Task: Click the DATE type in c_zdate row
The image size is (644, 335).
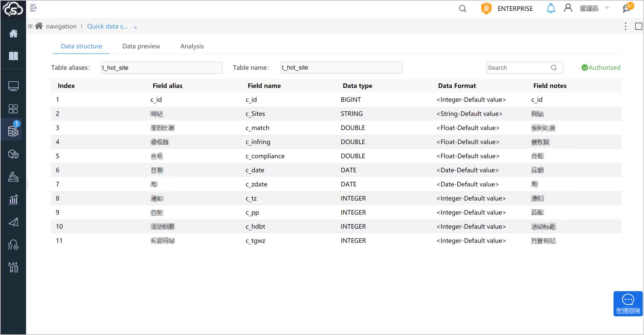Action: [x=348, y=184]
